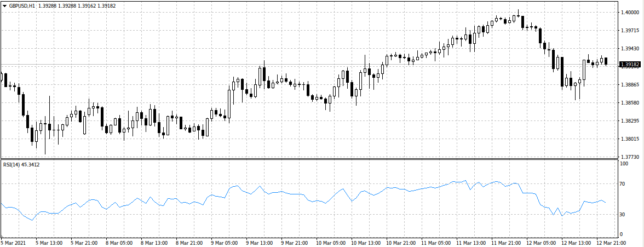Select the 9 Mar 05:00 time marker
This screenshot has height=247, width=644.
click(223, 242)
